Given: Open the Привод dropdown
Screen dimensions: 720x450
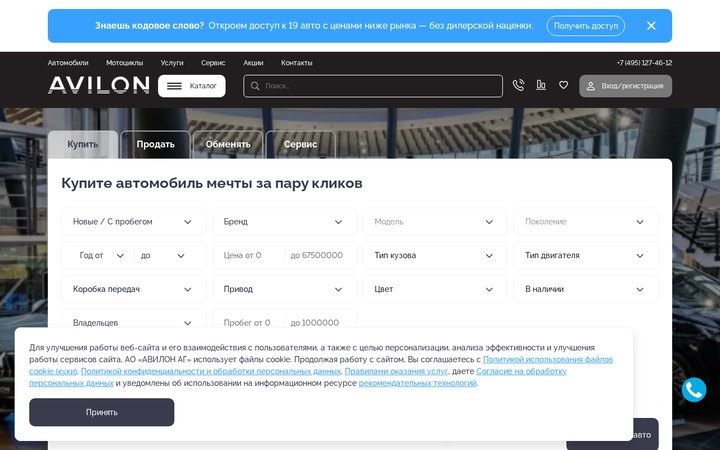Looking at the screenshot, I should coord(284,289).
